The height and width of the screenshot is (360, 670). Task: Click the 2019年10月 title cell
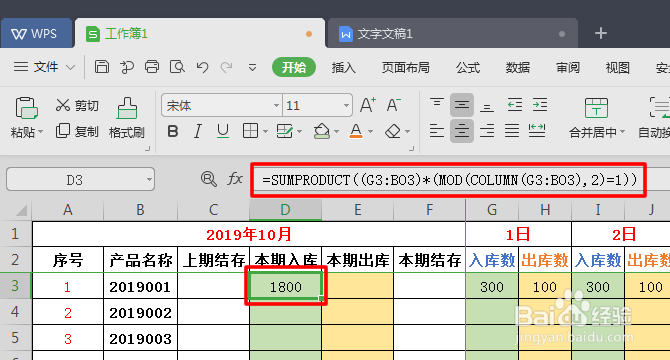click(x=249, y=234)
